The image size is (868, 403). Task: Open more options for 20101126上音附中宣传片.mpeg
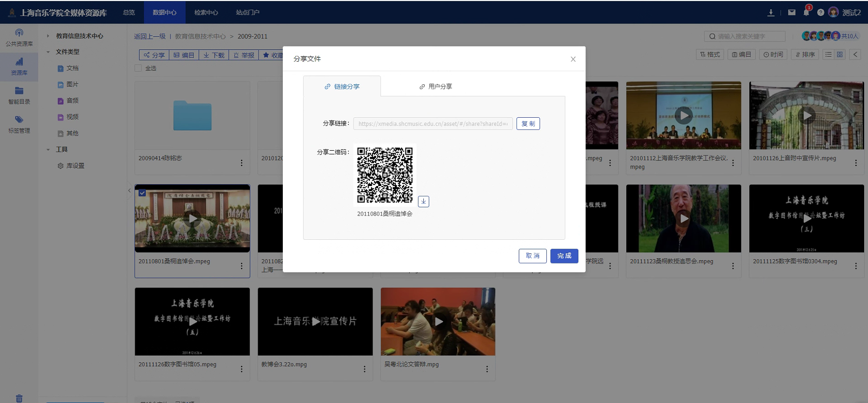pos(856,163)
